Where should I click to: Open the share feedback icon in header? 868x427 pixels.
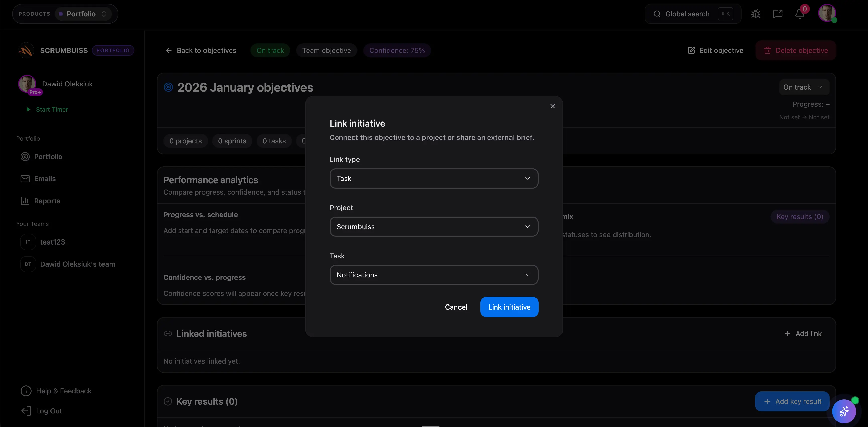pyautogui.click(x=777, y=14)
